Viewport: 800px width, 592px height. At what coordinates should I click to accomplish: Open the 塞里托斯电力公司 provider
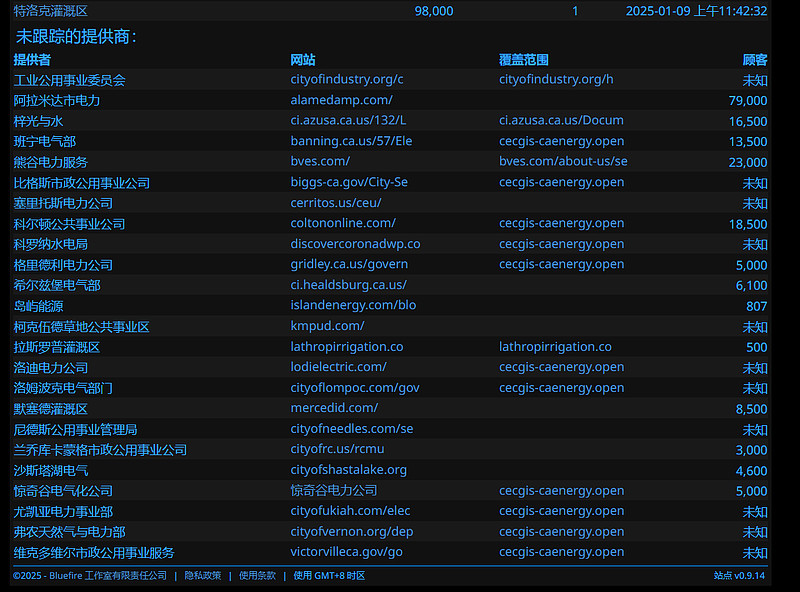[x=63, y=203]
